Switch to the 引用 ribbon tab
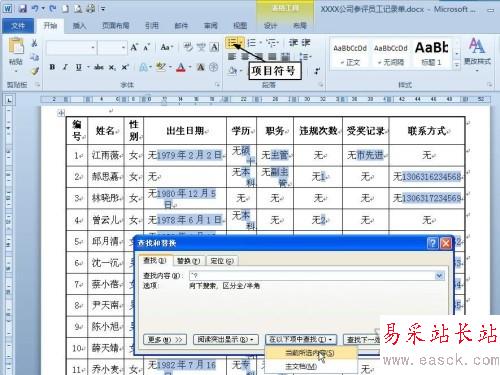This screenshot has width=500, height=375. (152, 26)
